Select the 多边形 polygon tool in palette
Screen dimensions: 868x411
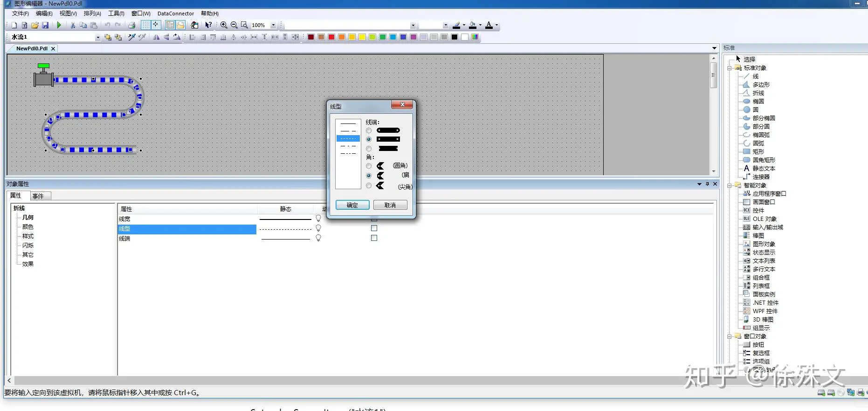760,85
